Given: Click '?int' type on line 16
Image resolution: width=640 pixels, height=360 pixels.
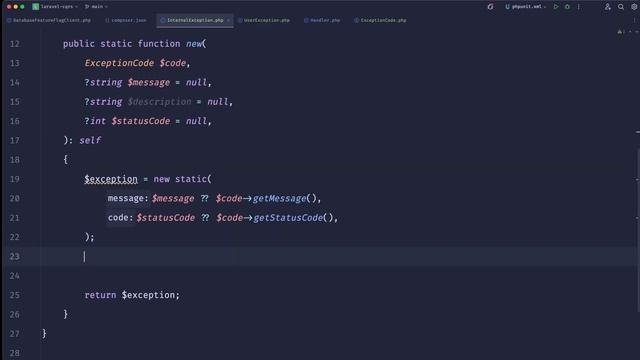Looking at the screenshot, I should tap(95, 121).
